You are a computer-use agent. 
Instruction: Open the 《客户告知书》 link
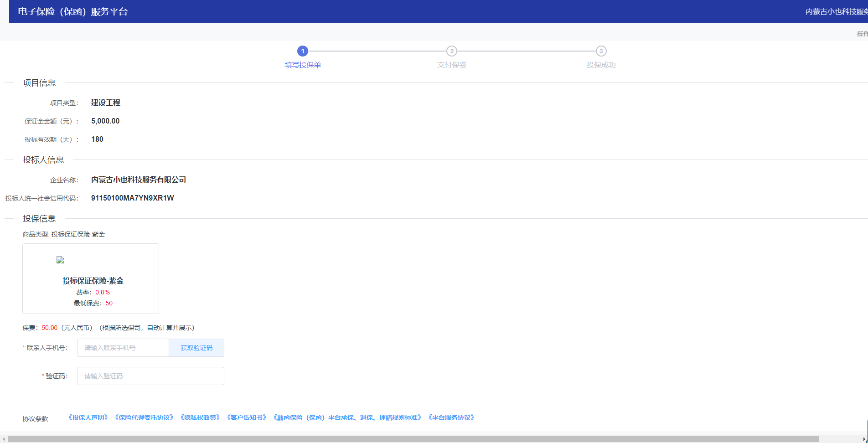click(x=247, y=417)
